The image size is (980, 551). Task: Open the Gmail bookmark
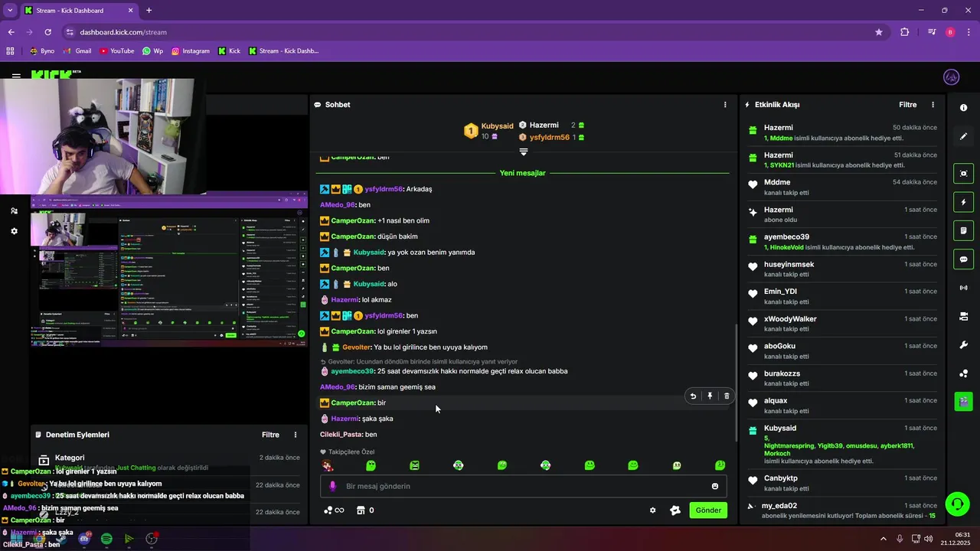[77, 51]
